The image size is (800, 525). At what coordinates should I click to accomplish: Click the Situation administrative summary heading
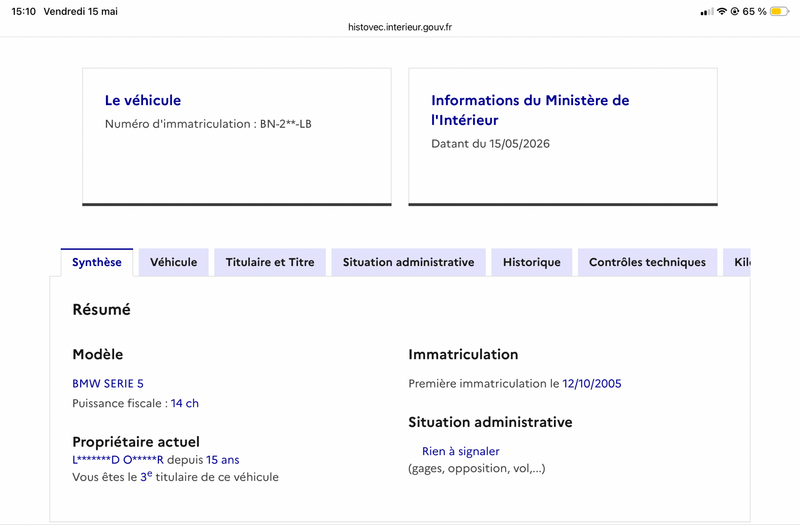pyautogui.click(x=490, y=422)
